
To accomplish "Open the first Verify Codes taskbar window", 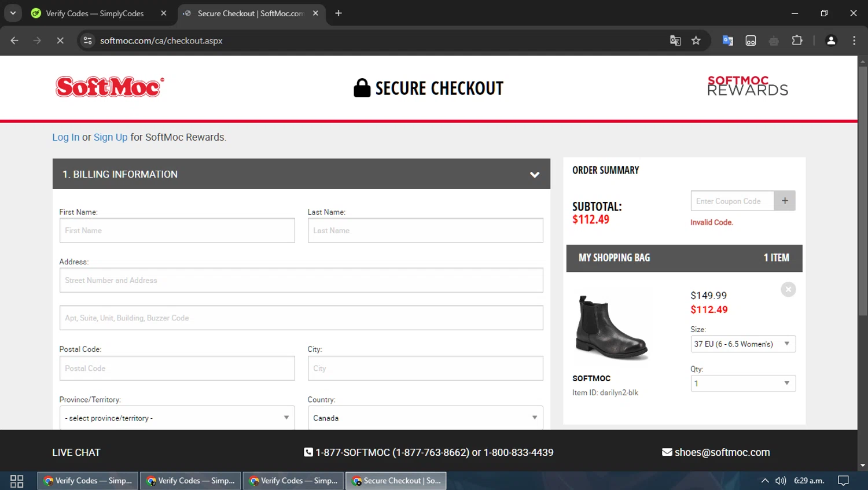I will click(x=88, y=481).
